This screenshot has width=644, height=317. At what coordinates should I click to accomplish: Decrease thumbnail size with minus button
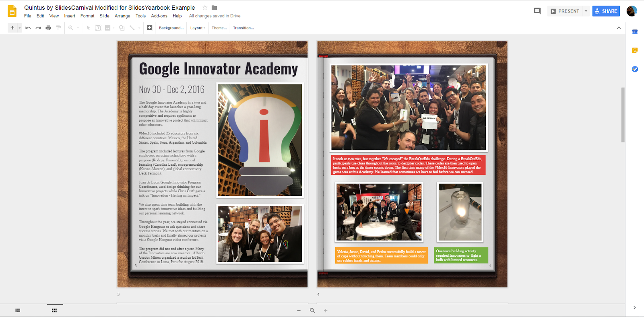point(299,311)
